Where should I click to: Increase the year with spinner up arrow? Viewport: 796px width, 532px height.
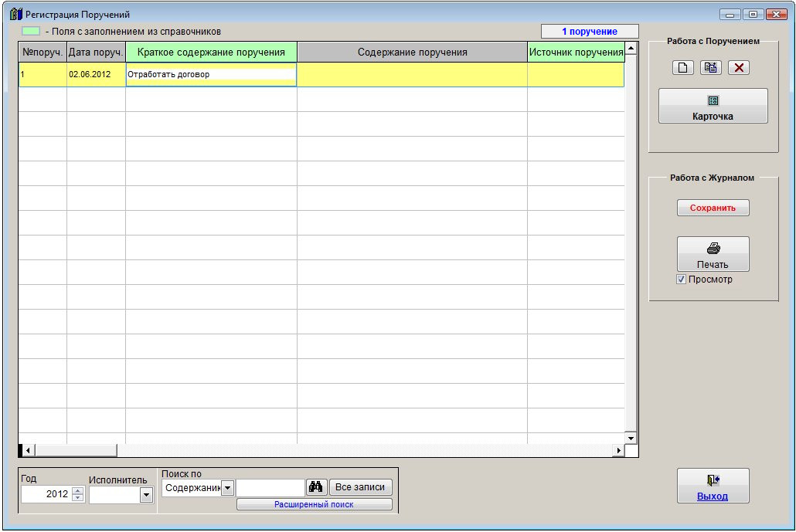coord(78,490)
